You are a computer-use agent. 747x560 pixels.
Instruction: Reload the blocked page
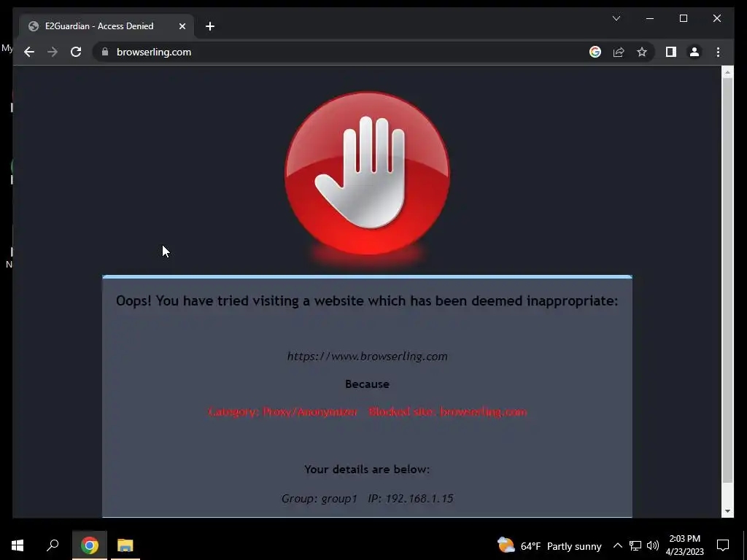(76, 52)
